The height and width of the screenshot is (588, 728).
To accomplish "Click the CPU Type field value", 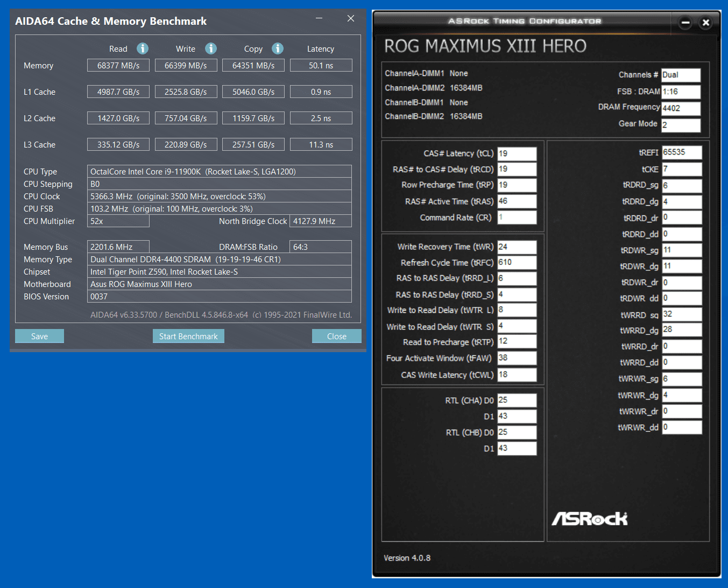I will (x=220, y=171).
